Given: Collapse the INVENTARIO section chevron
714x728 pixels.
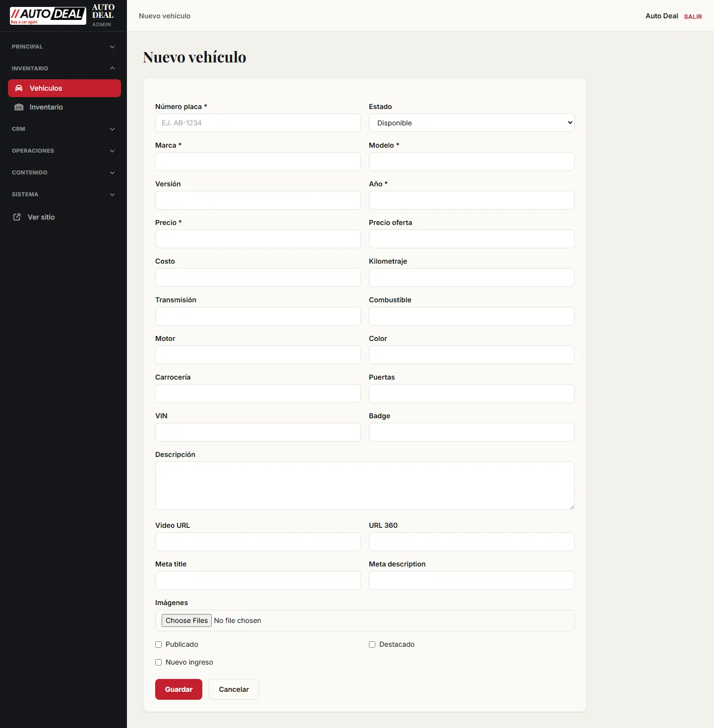Looking at the screenshot, I should (x=112, y=68).
